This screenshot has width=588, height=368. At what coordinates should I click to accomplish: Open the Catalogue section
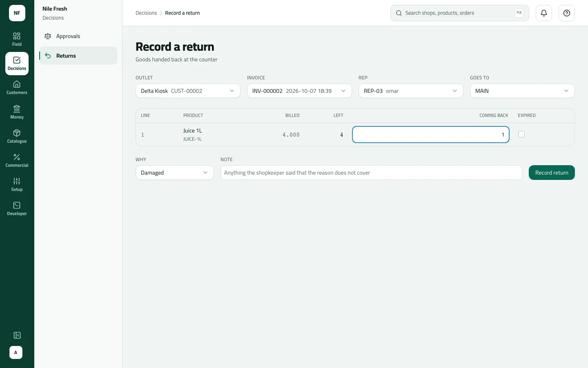[x=17, y=136]
